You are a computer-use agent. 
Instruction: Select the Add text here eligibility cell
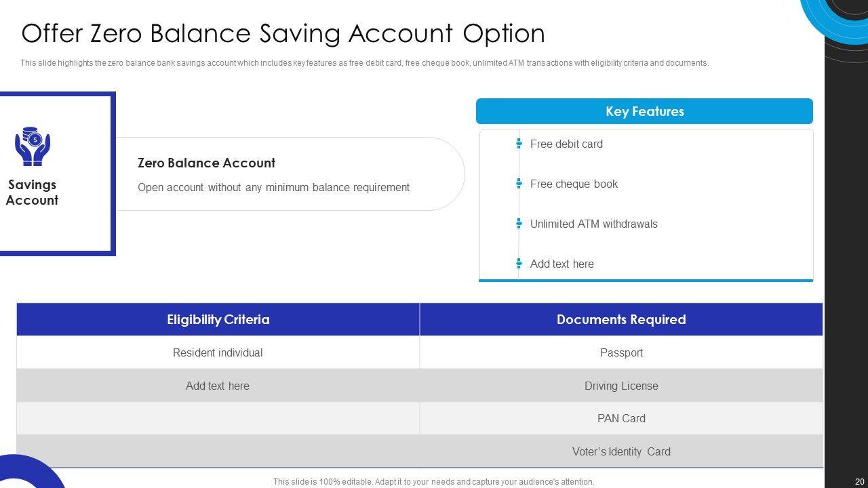pyautogui.click(x=218, y=386)
